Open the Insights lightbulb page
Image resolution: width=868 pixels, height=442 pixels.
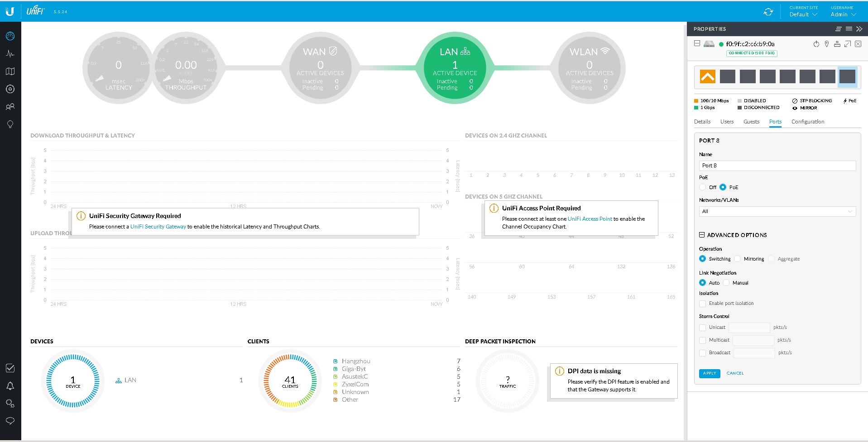[x=10, y=124]
